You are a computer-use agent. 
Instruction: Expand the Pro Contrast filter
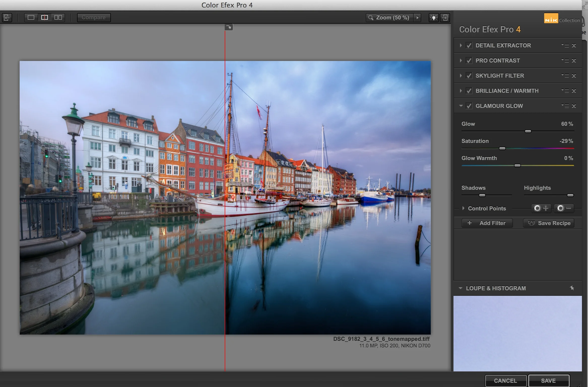pyautogui.click(x=461, y=60)
